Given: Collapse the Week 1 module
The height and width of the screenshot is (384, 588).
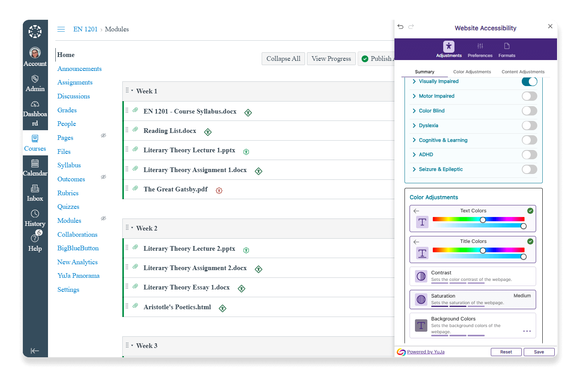Looking at the screenshot, I should [x=132, y=91].
